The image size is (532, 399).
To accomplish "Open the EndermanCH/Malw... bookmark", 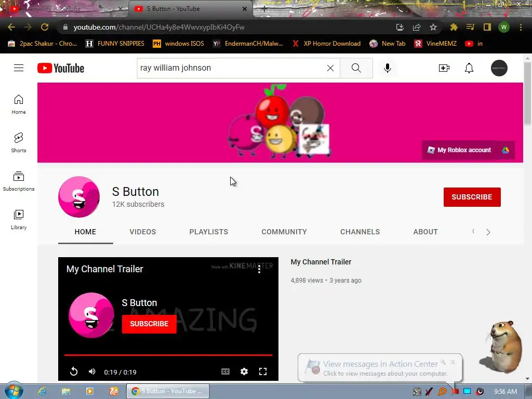I will click(x=248, y=44).
